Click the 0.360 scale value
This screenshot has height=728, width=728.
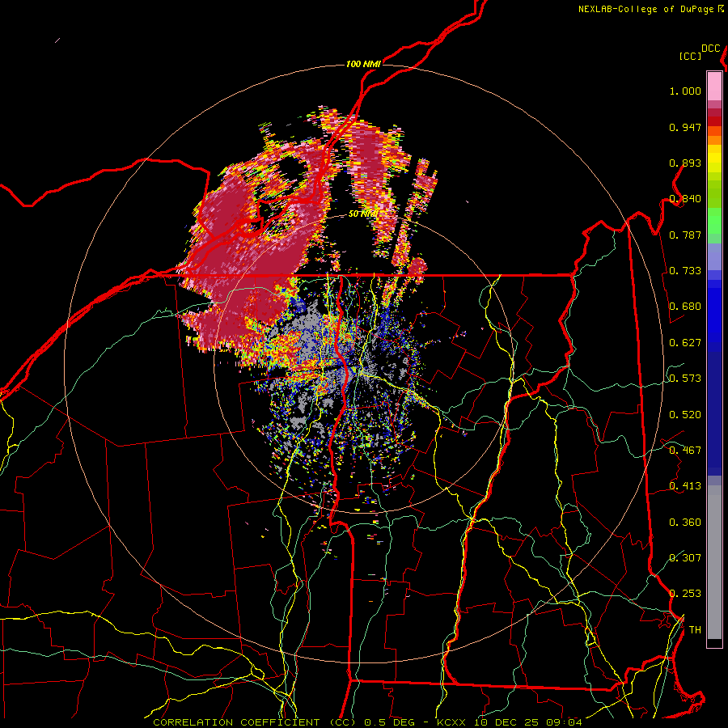coord(685,523)
